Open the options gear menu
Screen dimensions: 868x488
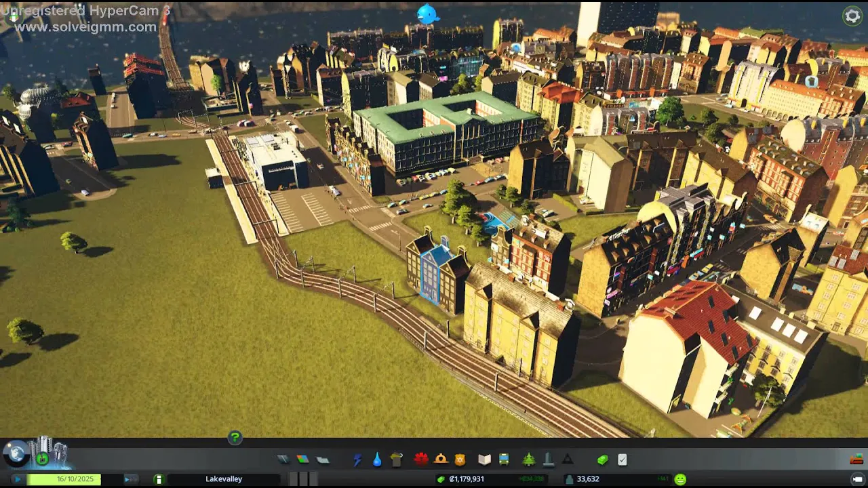point(852,16)
